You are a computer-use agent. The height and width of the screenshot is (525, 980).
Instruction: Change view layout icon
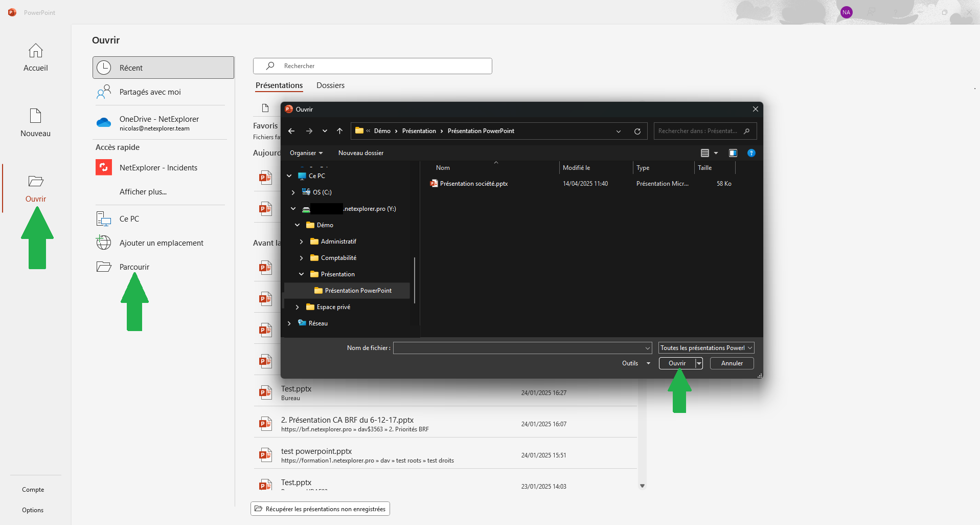tap(705, 153)
